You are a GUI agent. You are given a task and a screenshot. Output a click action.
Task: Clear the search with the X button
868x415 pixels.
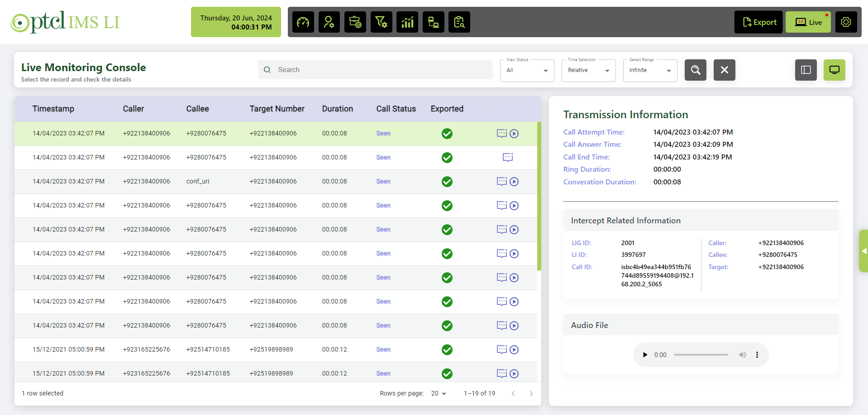point(724,70)
